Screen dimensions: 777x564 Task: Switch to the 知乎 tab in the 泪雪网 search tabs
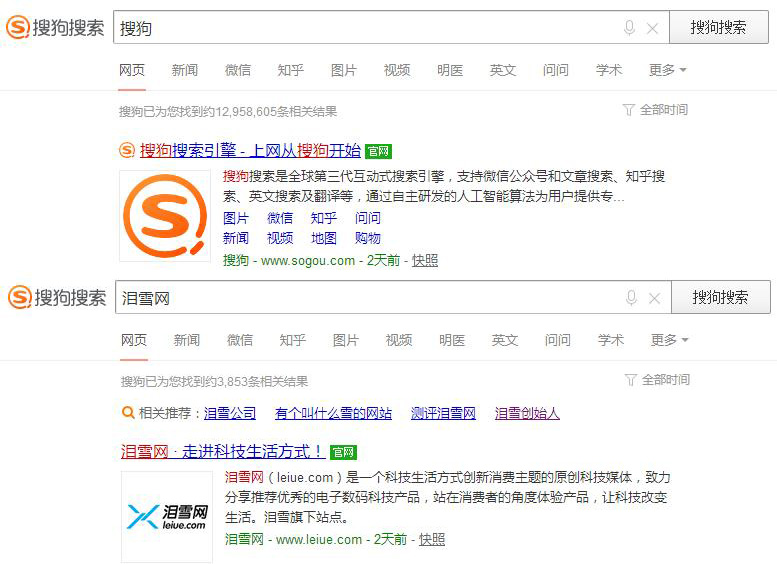[x=293, y=340]
